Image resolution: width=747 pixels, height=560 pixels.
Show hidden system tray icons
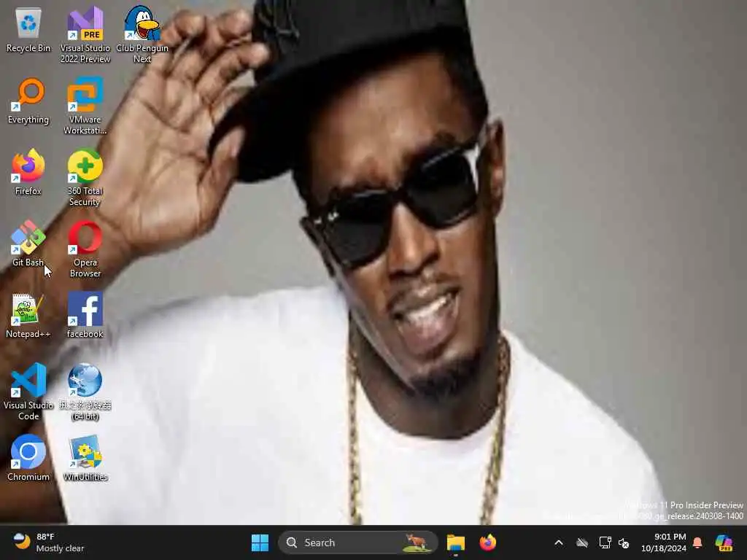click(559, 542)
